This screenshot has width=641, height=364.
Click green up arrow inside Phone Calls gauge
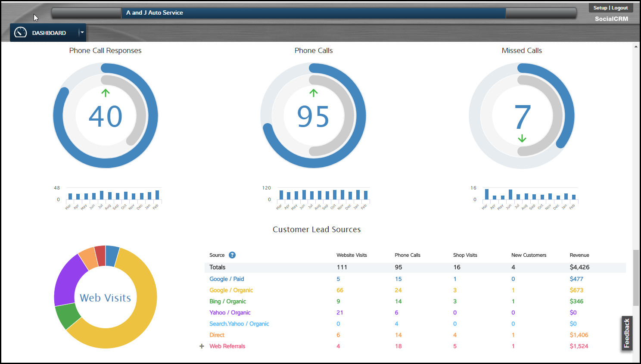[314, 92]
